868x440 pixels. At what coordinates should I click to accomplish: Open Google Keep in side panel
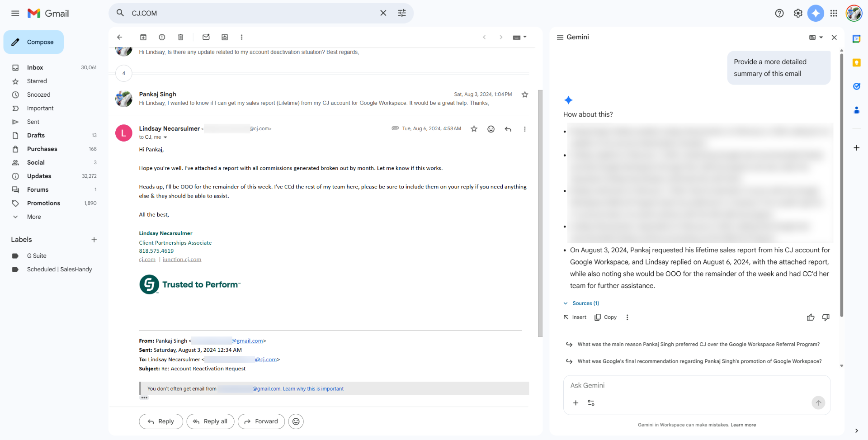tap(856, 63)
